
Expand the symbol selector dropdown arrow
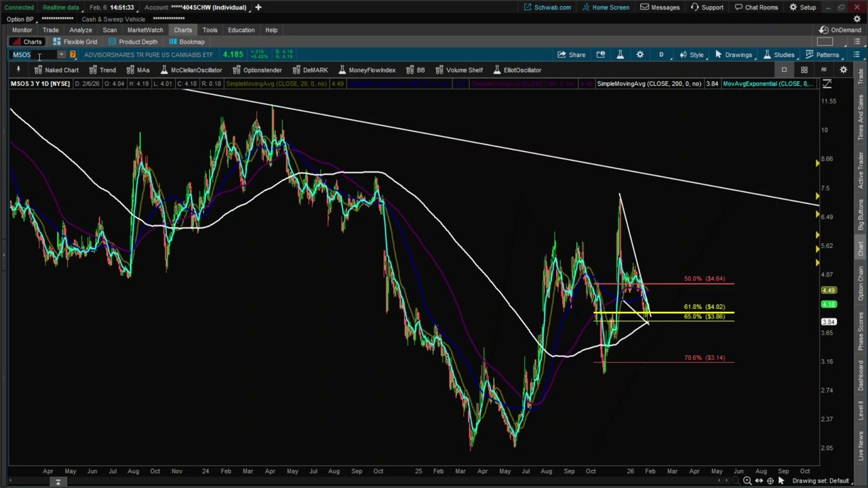coord(61,55)
